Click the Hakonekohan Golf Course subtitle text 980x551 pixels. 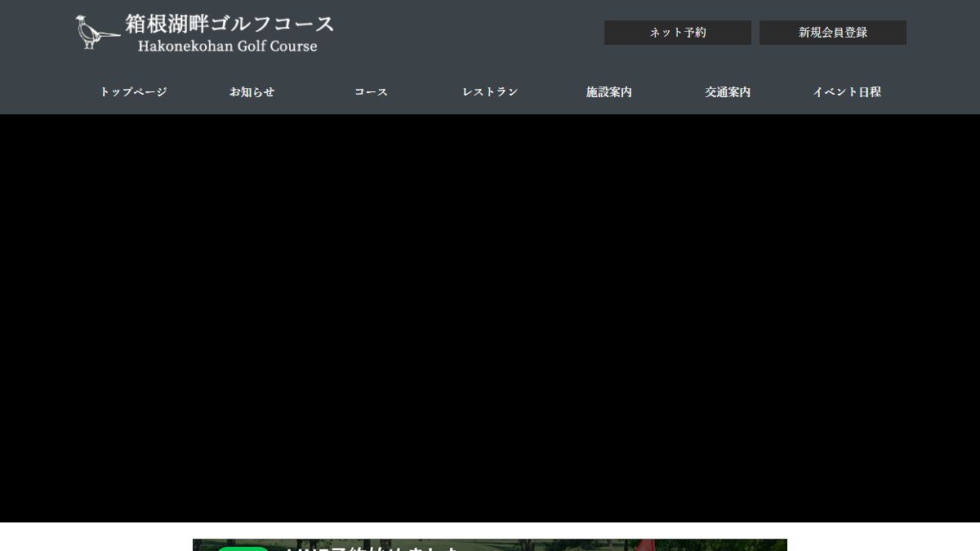pyautogui.click(x=228, y=47)
